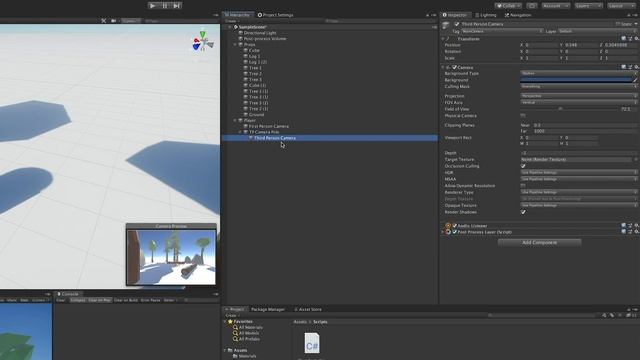
Task: Pause the editor playback
Action: click(165, 6)
